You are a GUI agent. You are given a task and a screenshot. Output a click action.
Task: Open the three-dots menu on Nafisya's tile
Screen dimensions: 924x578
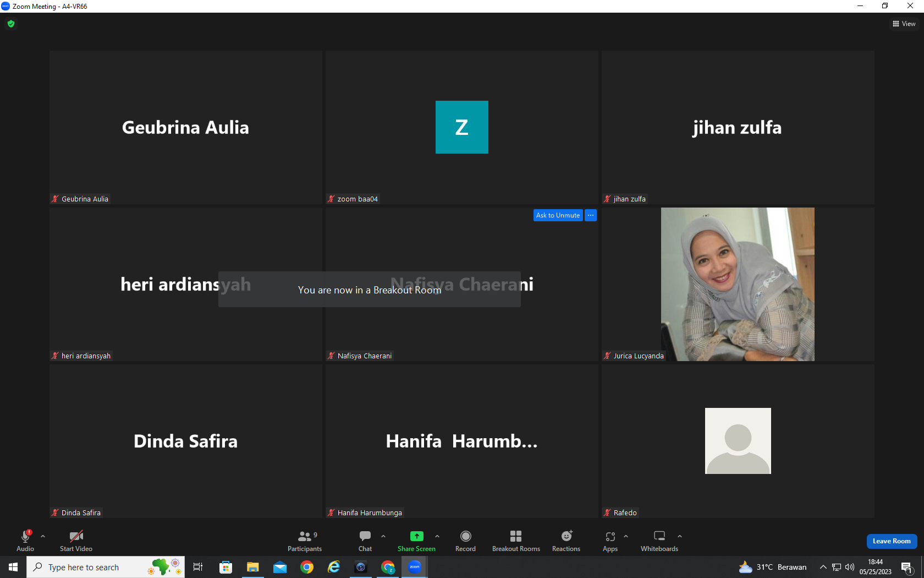[x=591, y=215]
